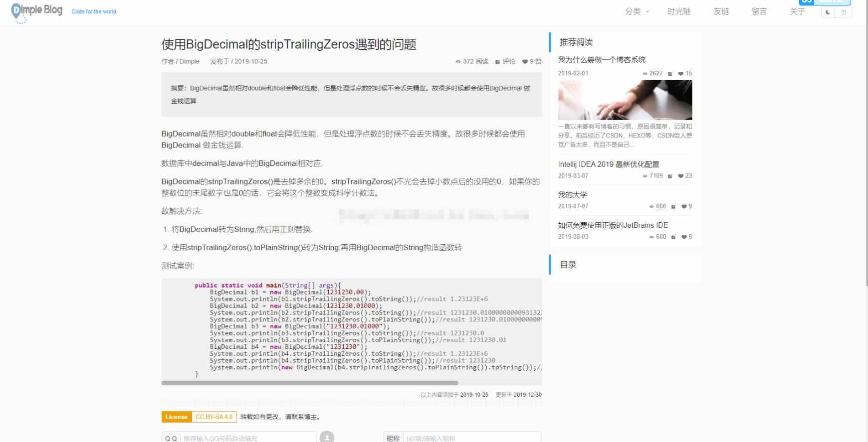This screenshot has height=442, width=868.
Task: Click the laptop typing thumbnail image
Action: coord(625,100)
